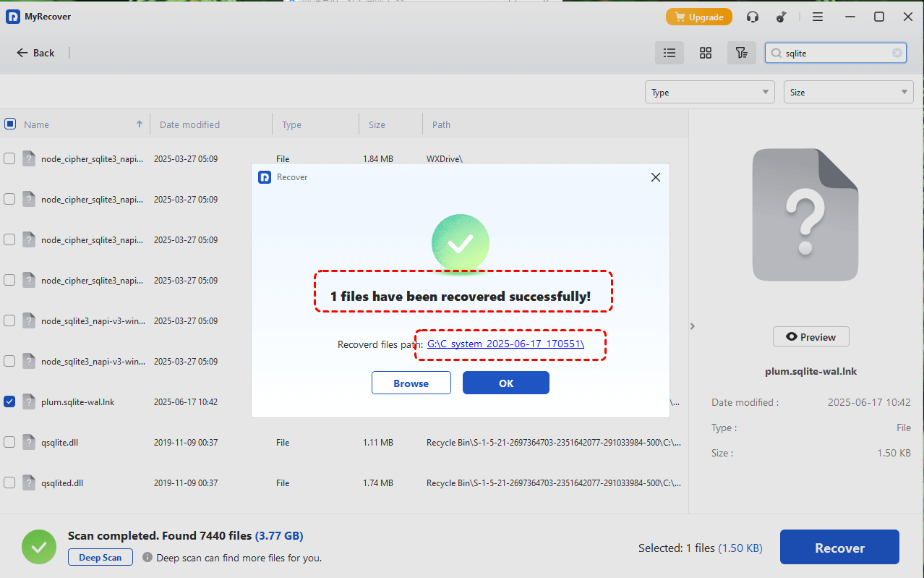Click the Name sort ascending arrow

[x=140, y=124]
